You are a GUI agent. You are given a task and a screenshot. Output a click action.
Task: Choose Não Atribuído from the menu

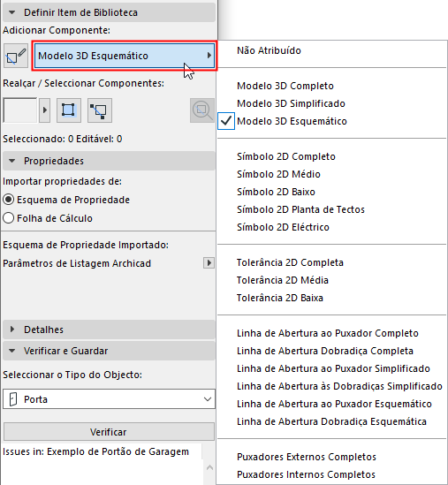332,50
